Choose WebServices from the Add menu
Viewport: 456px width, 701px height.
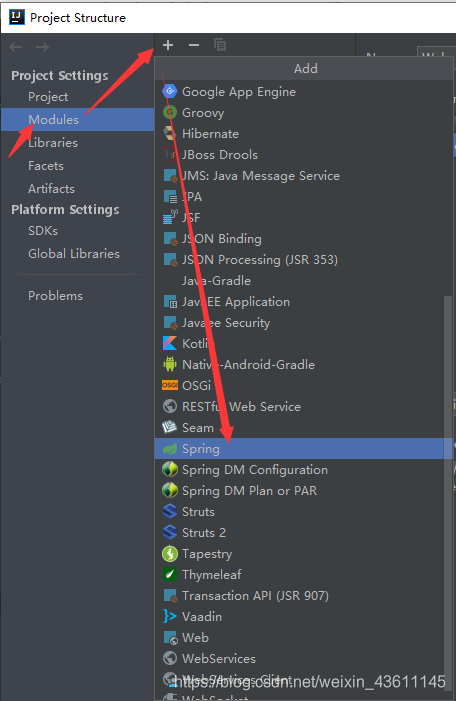tap(219, 659)
